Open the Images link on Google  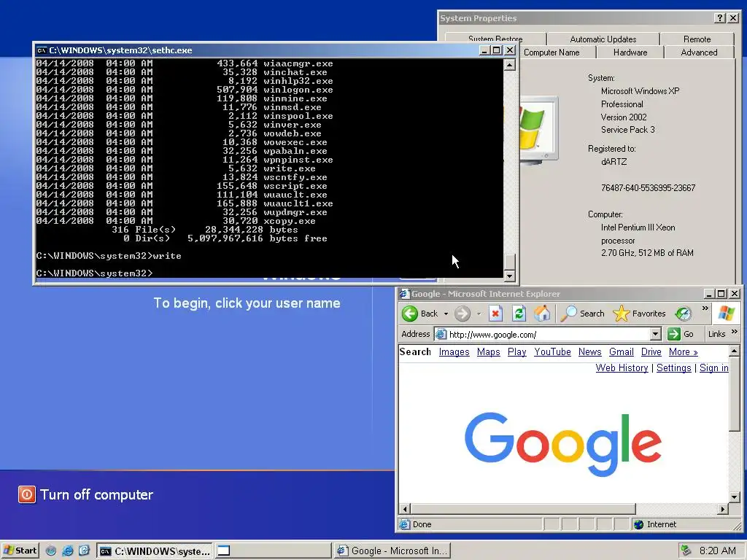point(454,351)
